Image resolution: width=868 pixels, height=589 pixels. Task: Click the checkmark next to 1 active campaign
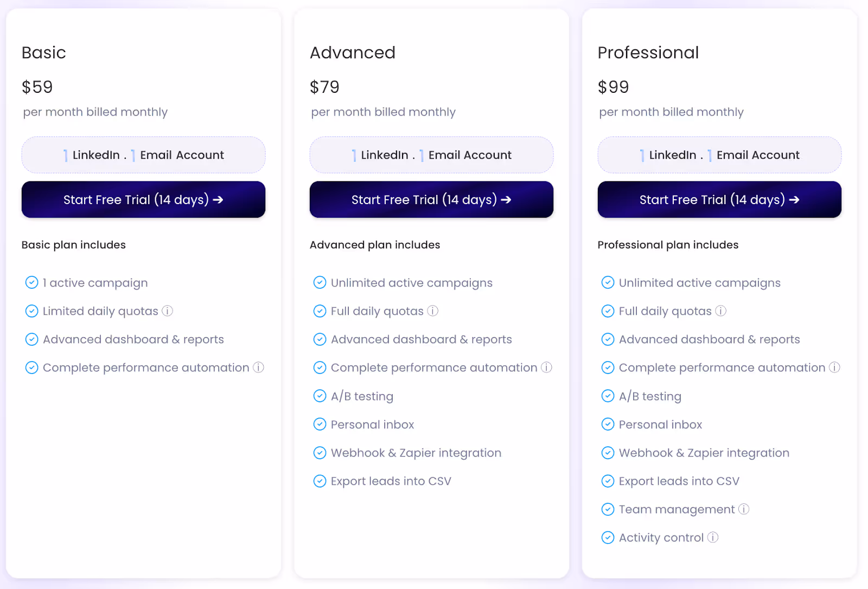(31, 282)
